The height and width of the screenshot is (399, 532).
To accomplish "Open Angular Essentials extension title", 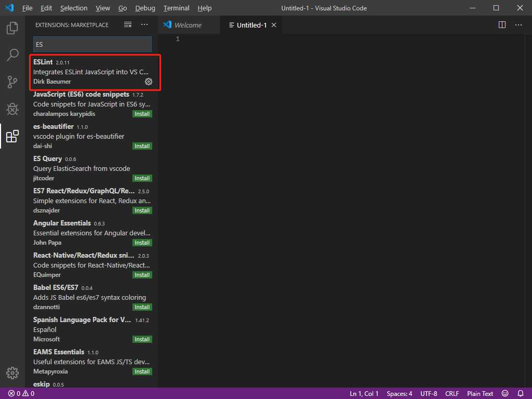I will tap(62, 223).
